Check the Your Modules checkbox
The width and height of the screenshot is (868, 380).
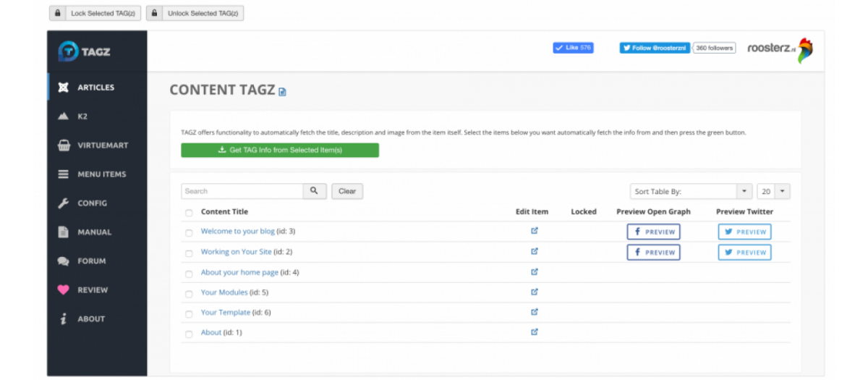click(x=189, y=294)
